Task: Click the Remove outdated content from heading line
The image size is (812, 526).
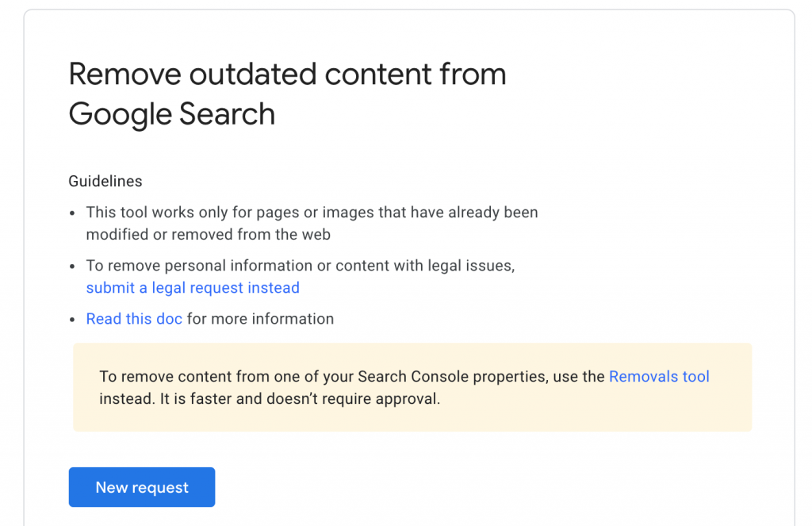Action: [287, 74]
